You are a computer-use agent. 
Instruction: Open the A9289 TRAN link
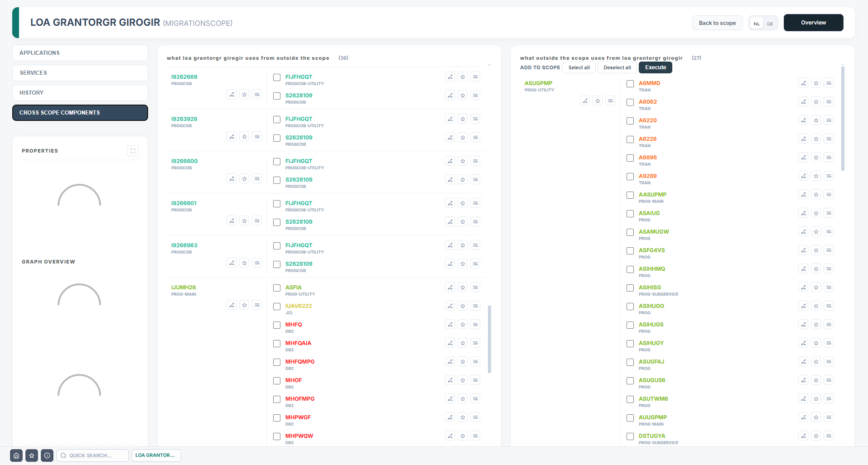tap(647, 176)
